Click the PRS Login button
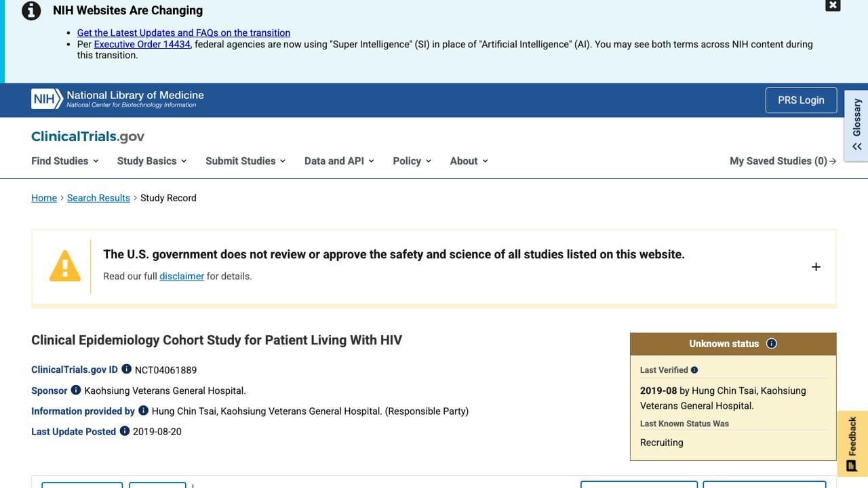The image size is (868, 488). (801, 100)
